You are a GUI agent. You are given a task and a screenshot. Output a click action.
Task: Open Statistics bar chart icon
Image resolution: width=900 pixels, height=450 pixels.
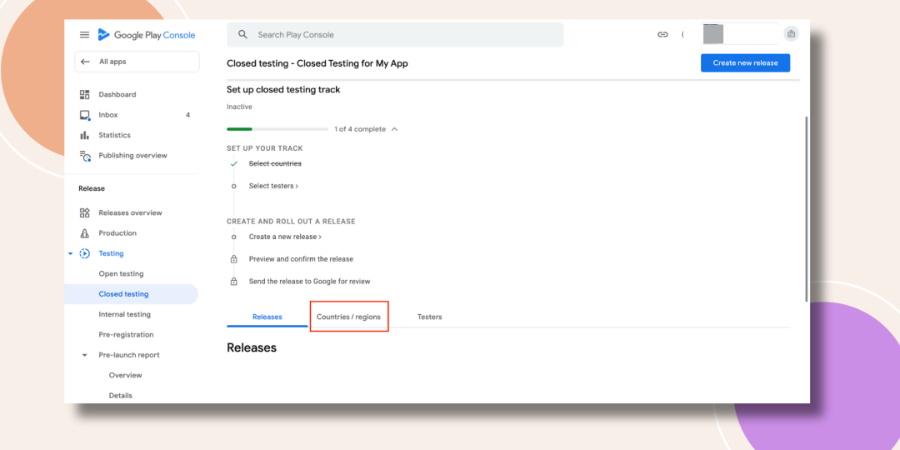coord(85,135)
